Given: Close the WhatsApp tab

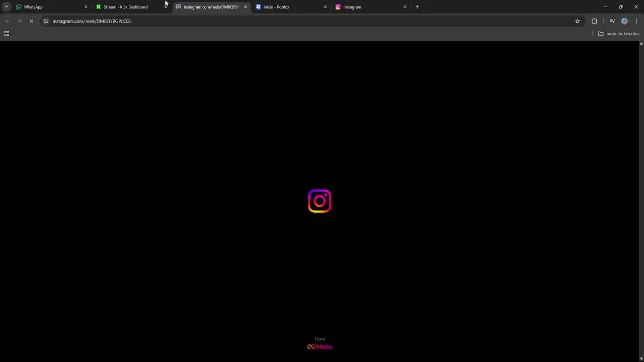Looking at the screenshot, I should (x=86, y=7).
